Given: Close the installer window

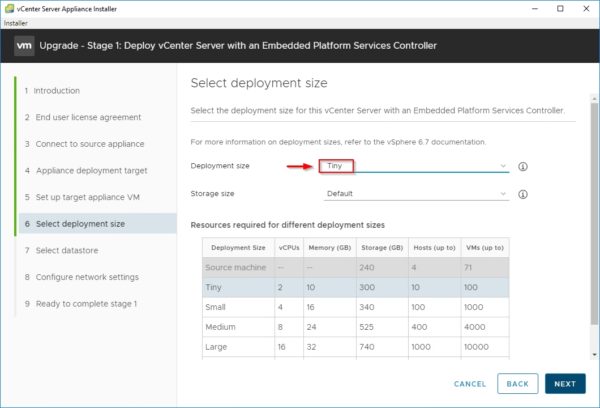Looking at the screenshot, I should [586, 8].
